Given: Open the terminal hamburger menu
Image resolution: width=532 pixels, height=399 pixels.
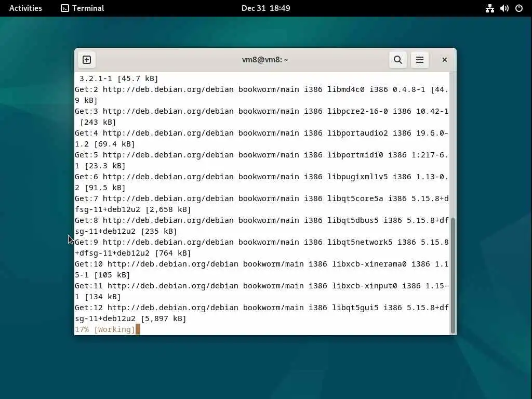Looking at the screenshot, I should [419, 60].
